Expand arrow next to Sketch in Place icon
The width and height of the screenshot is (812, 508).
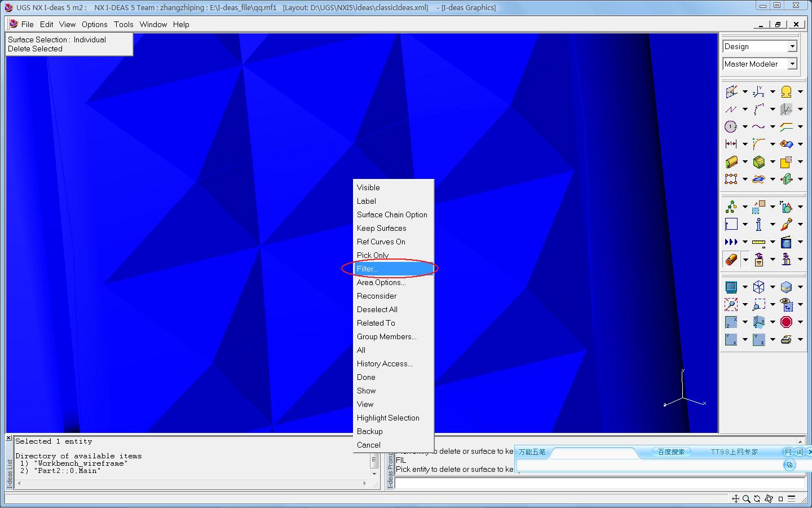pos(745,92)
